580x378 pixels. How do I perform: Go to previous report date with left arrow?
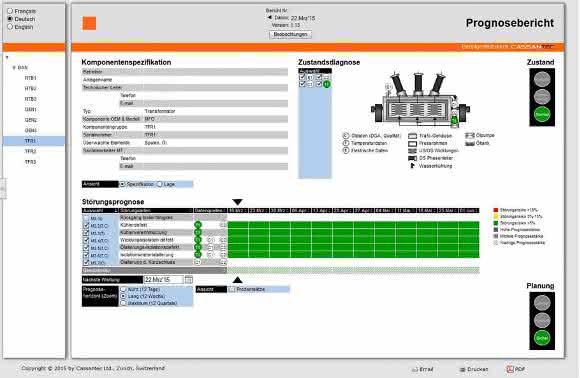pyautogui.click(x=270, y=17)
